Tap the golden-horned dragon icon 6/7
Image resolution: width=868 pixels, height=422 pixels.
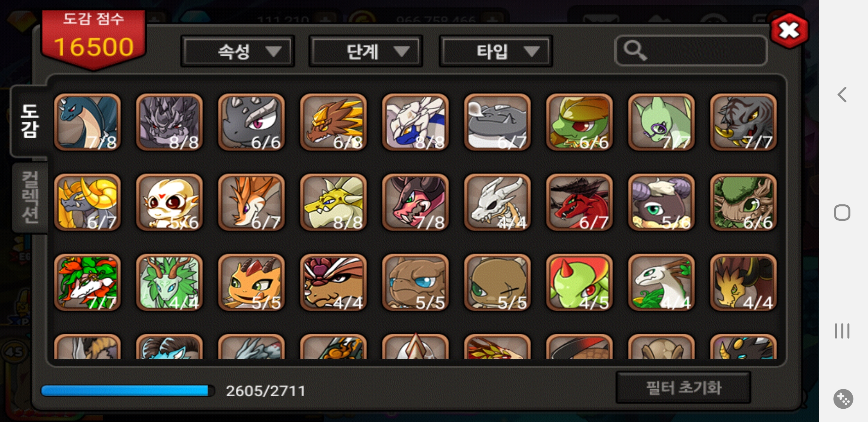point(88,202)
